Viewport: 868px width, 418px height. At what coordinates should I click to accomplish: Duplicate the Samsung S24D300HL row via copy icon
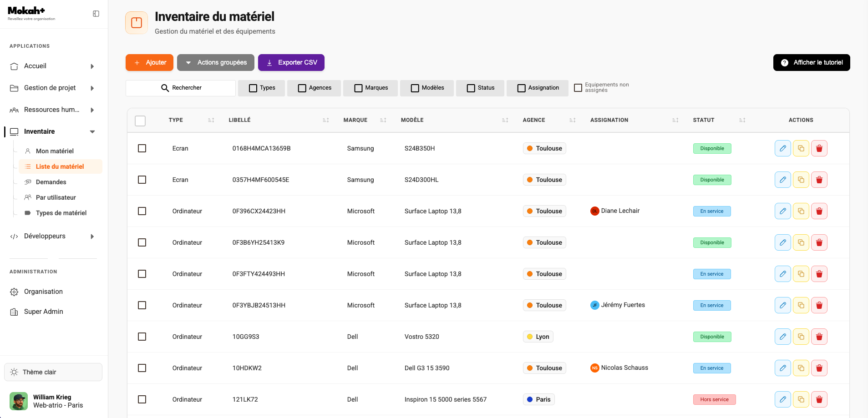coord(801,180)
